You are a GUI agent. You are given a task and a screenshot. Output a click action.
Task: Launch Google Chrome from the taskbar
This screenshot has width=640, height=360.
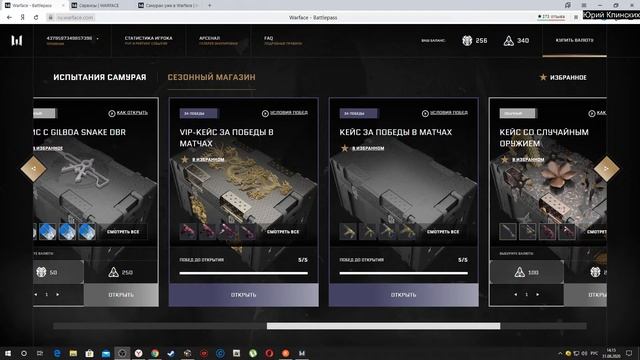click(155, 353)
